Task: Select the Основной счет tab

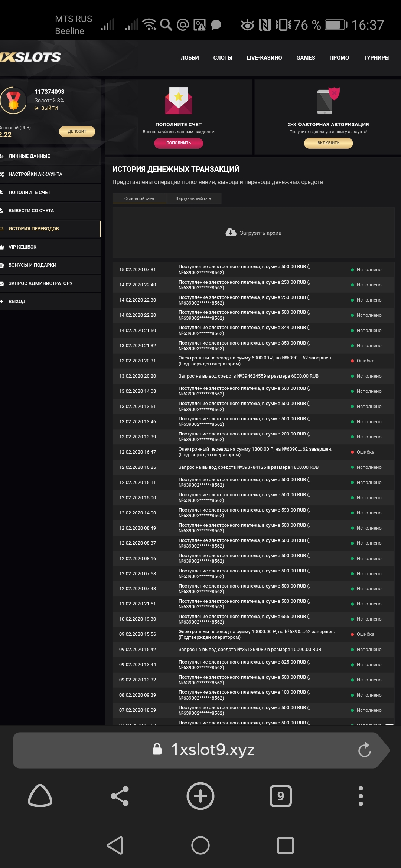Action: pos(139,198)
